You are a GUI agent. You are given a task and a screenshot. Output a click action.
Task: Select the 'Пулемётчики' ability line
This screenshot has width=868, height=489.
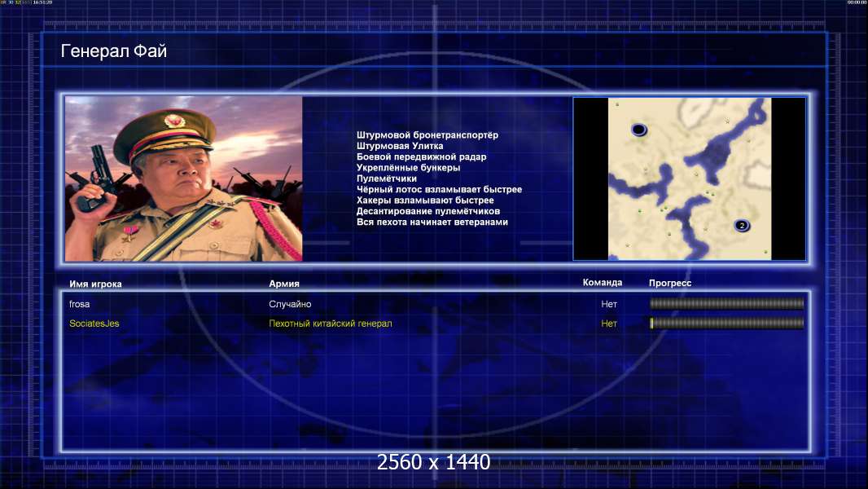[387, 178]
